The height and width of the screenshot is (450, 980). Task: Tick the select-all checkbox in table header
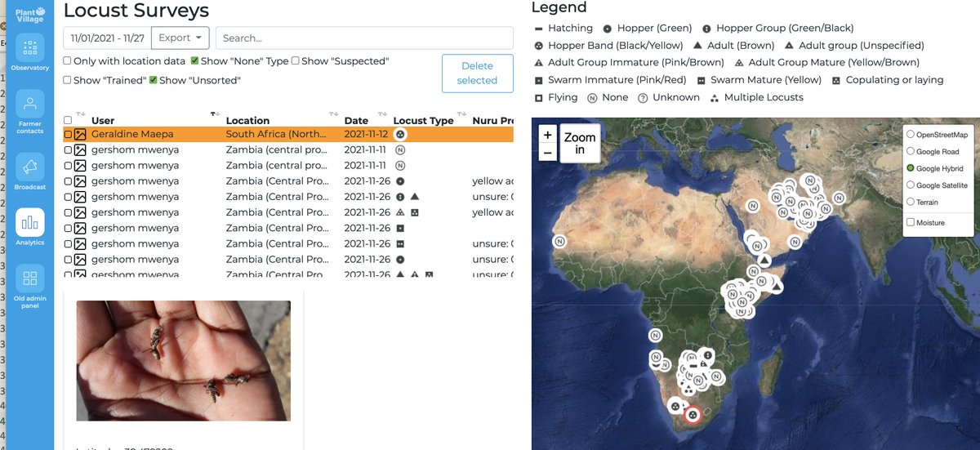coord(68,120)
